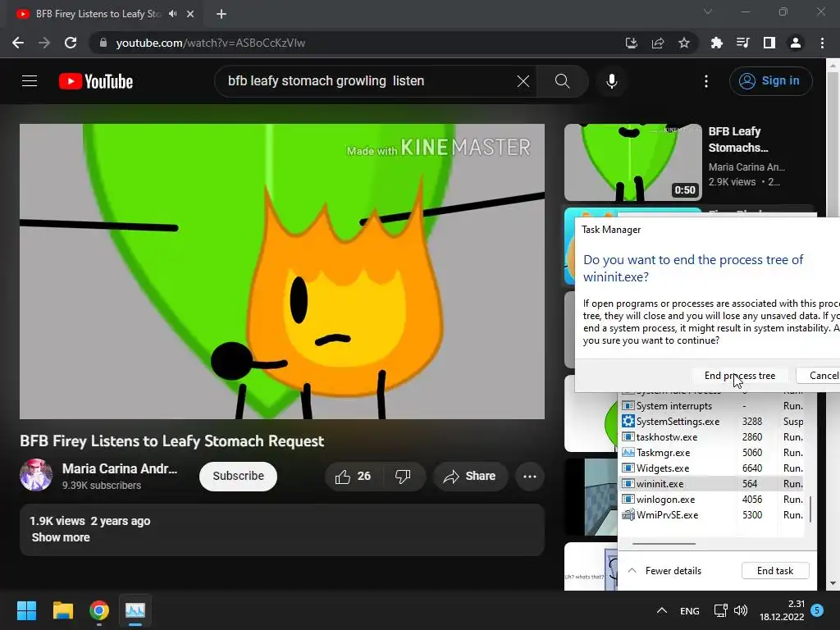Open a new browser tab
Screen dimensions: 840x630
[221, 14]
